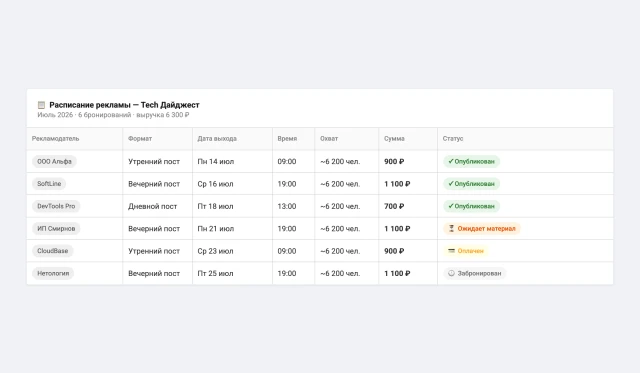Select the SoftLine advertiser chip
Viewport: 640px width, 373px height.
click(x=49, y=184)
